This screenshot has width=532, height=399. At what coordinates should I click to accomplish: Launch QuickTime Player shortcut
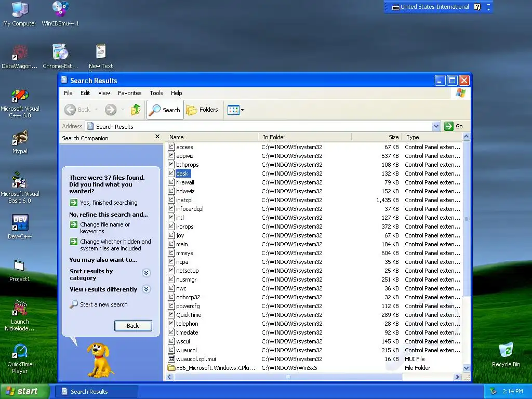click(x=20, y=358)
